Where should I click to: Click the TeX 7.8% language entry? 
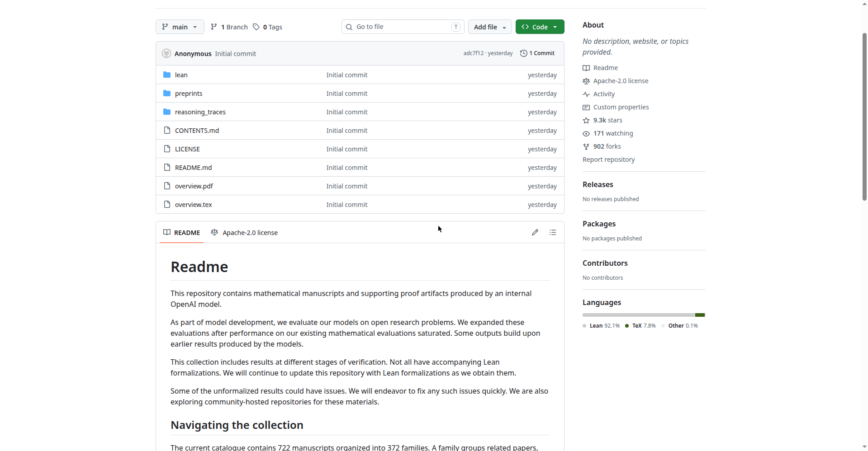pyautogui.click(x=640, y=326)
